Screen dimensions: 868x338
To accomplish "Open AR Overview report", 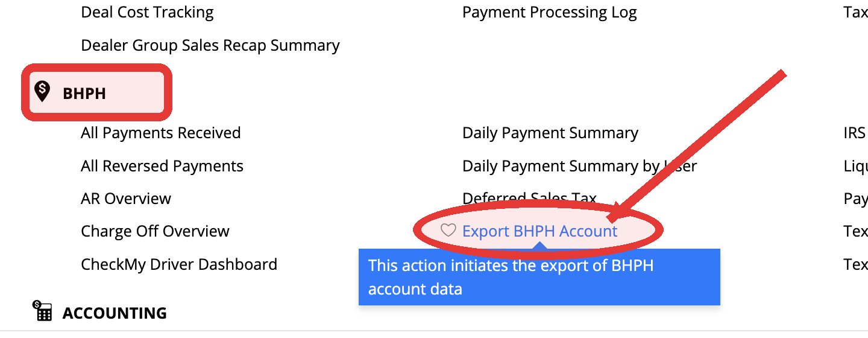I will coord(126,199).
